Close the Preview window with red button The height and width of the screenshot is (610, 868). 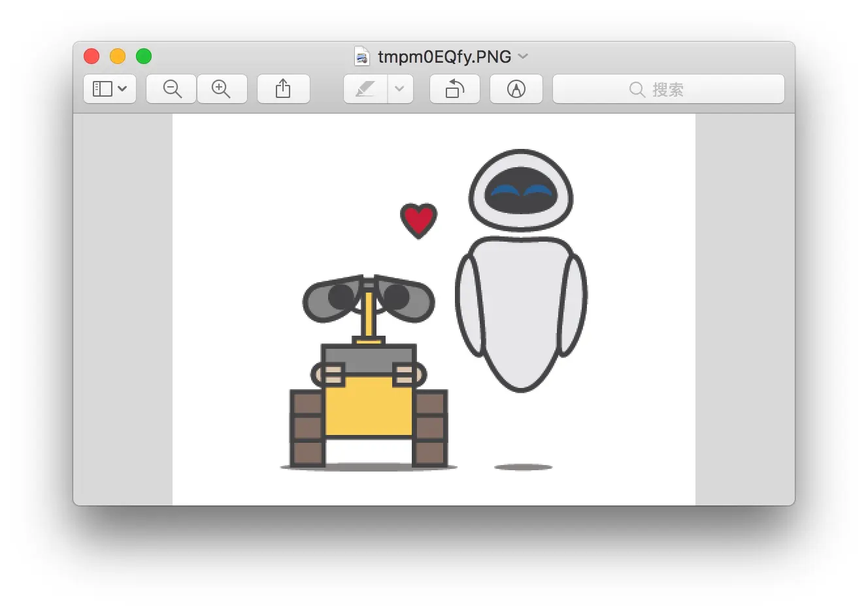(x=92, y=57)
